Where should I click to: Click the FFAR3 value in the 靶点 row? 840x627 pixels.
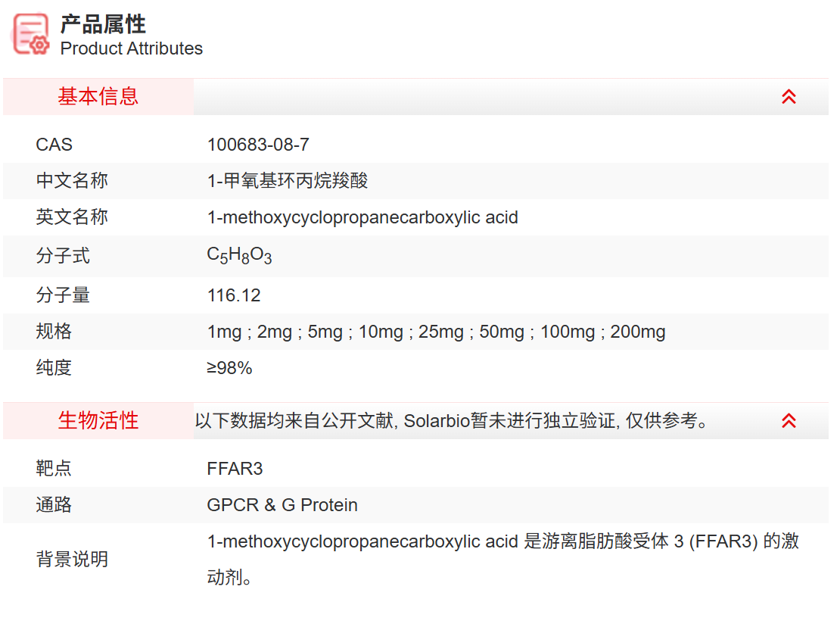(235, 469)
